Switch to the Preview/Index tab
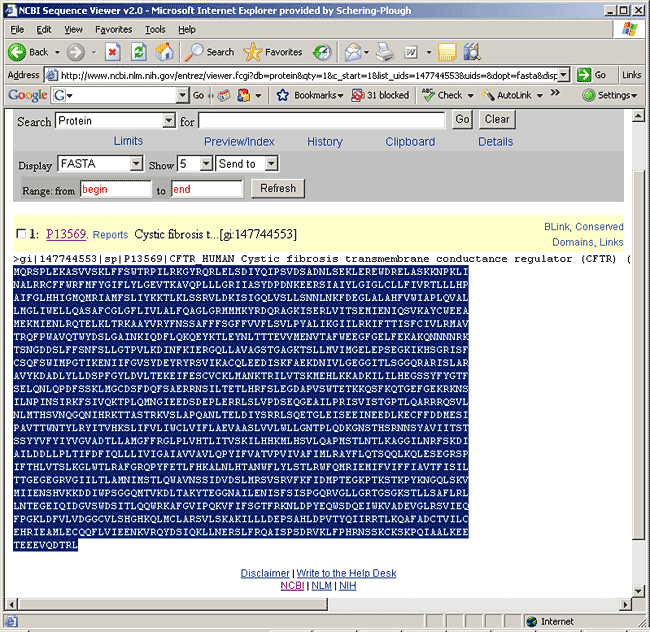650x632 pixels. 239,142
